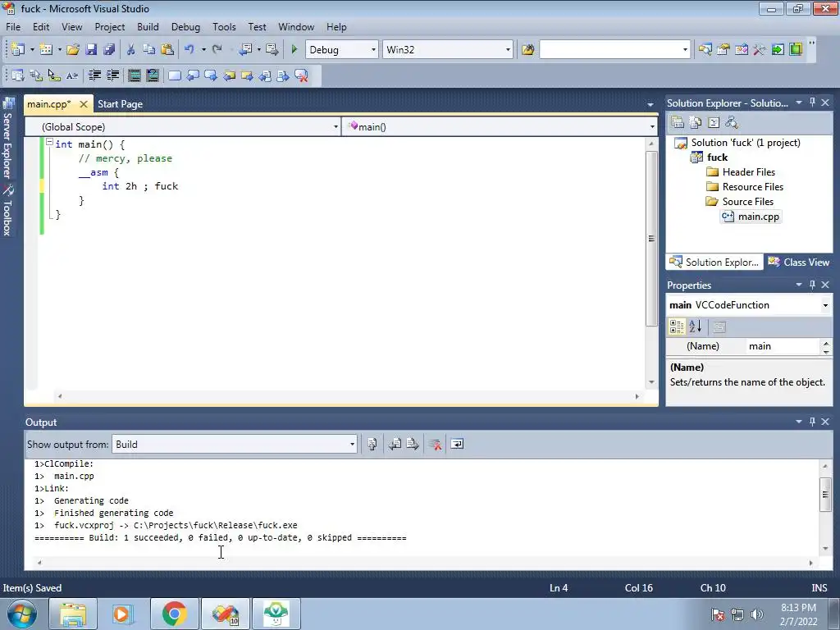The height and width of the screenshot is (630, 840).
Task: Open the Toolbox side tab
Action: [7, 211]
